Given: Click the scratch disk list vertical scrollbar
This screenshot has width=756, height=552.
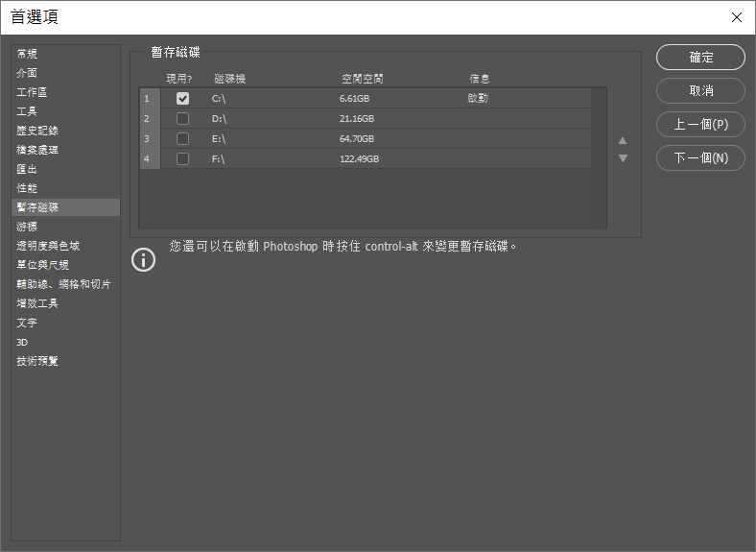Looking at the screenshot, I should (599, 157).
